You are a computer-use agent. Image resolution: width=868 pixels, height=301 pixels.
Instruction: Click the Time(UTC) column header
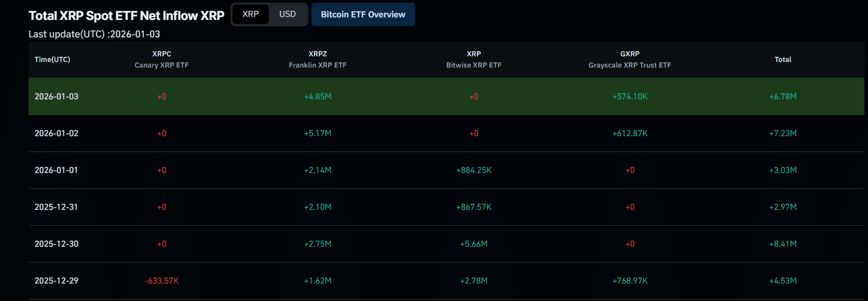pyautogui.click(x=52, y=59)
